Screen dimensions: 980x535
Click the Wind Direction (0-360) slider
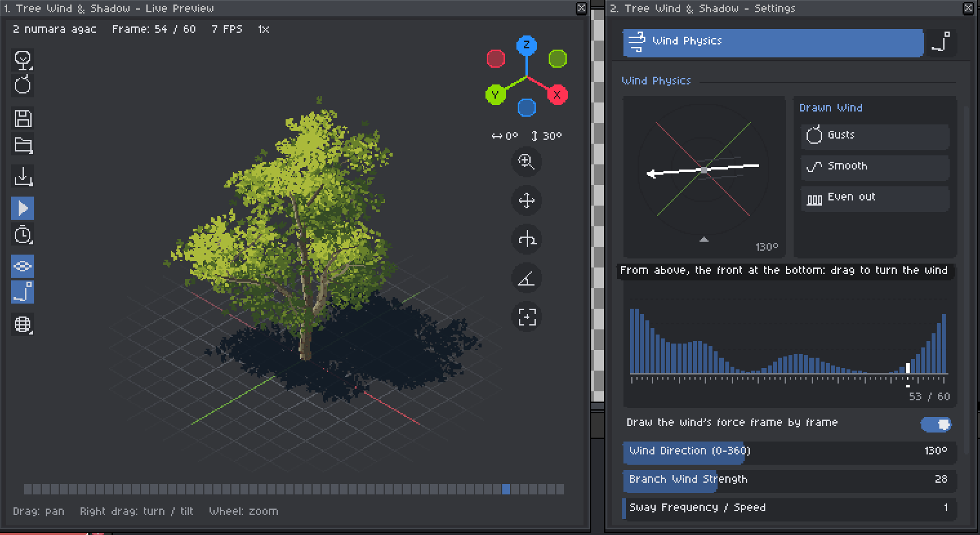pyautogui.click(x=790, y=452)
